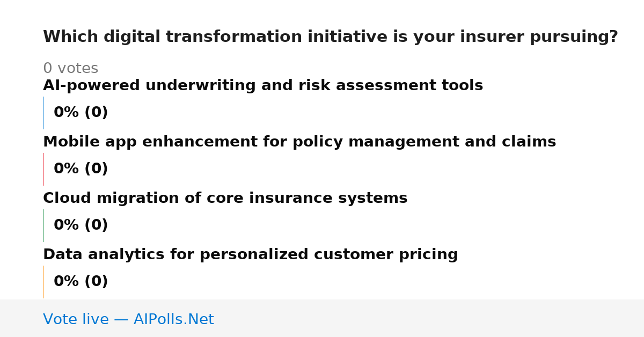This screenshot has width=644, height=337.
Task: Click the gray footer bar
Action: click(x=322, y=318)
